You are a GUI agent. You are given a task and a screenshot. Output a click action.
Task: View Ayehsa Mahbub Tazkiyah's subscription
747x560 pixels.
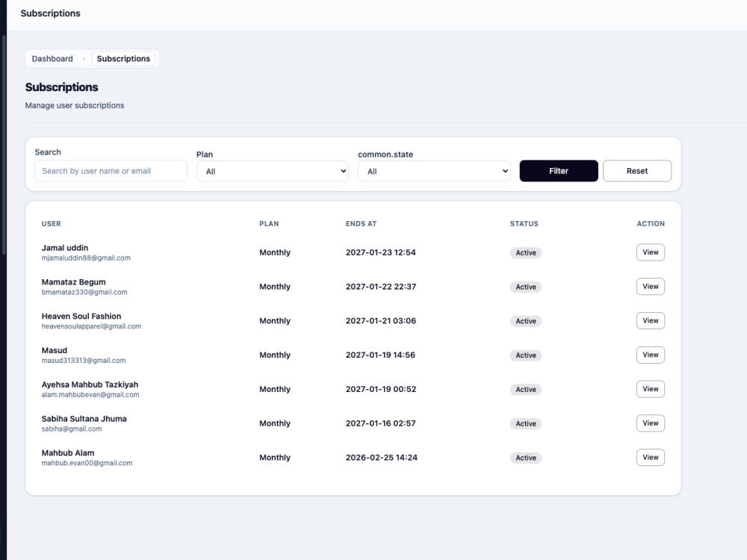651,389
